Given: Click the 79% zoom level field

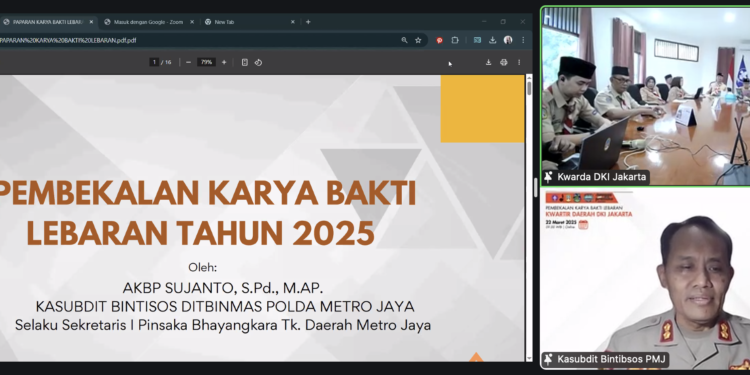Looking at the screenshot, I should coord(206,62).
